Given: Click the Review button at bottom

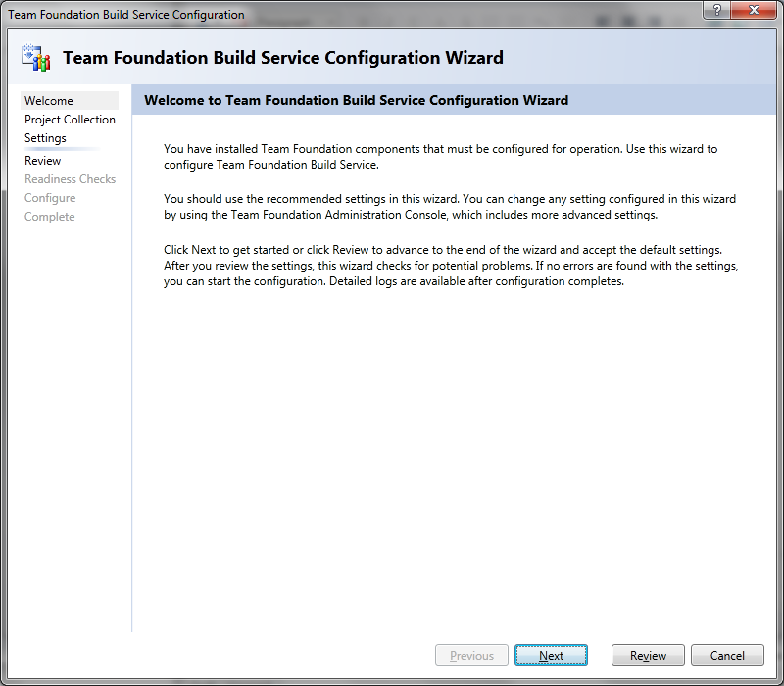Looking at the screenshot, I should (x=648, y=655).
